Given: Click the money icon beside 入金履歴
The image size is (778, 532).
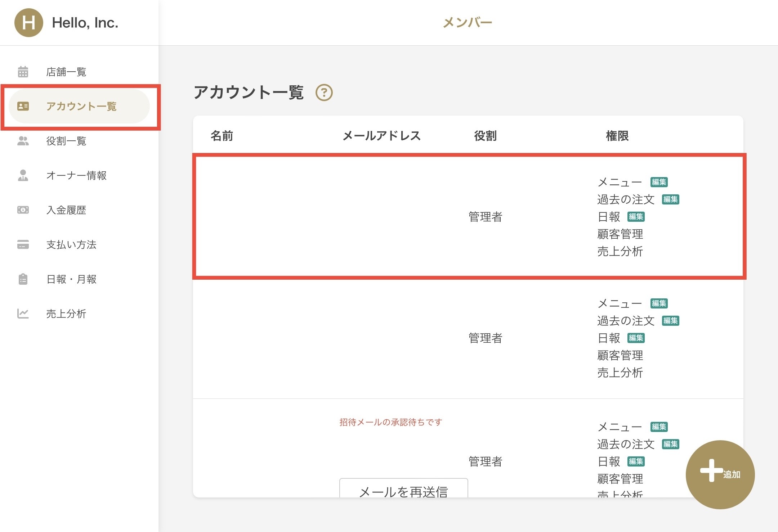Looking at the screenshot, I should (23, 210).
